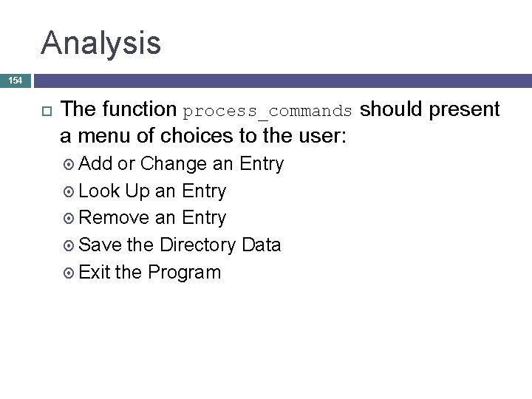The width and height of the screenshot is (532, 399).
Task: Click the words 'should present'
Action: point(430,109)
